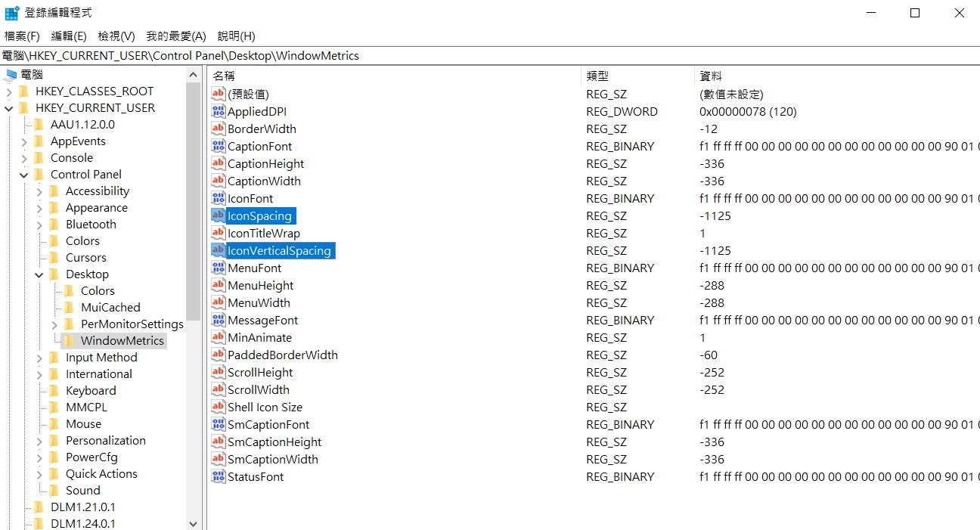Open the 編輯(E) menu

click(69, 36)
